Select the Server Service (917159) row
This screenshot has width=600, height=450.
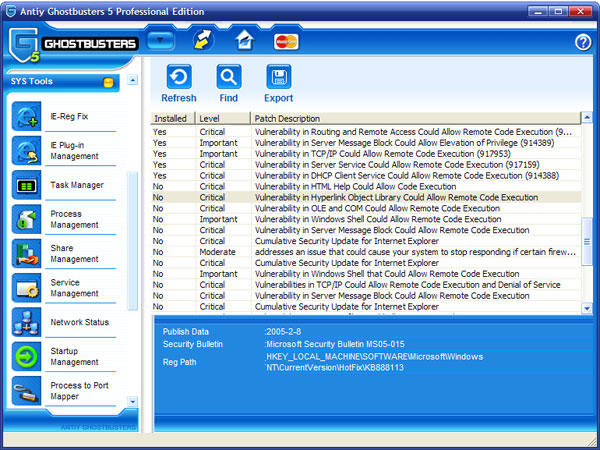tap(366, 165)
